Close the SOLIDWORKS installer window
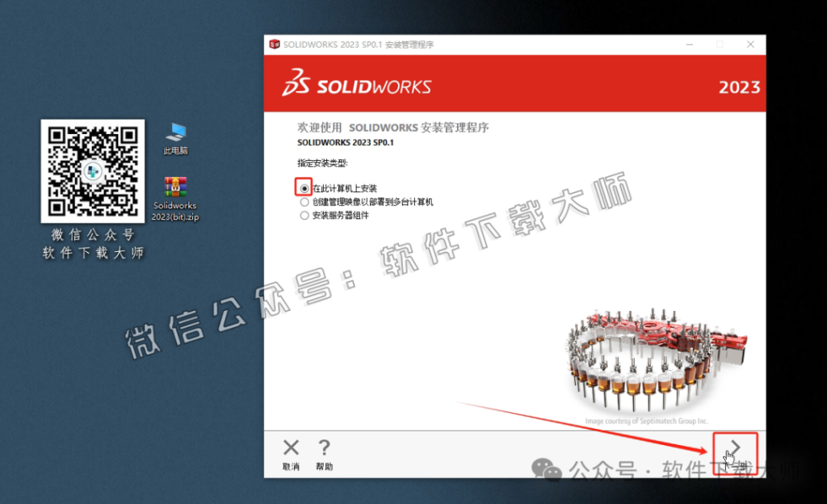Screen dimensions: 827x504 [749, 44]
